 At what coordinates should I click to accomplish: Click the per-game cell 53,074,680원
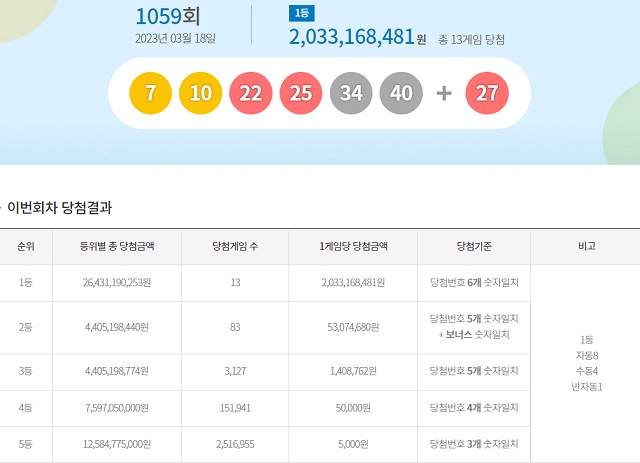(353, 327)
